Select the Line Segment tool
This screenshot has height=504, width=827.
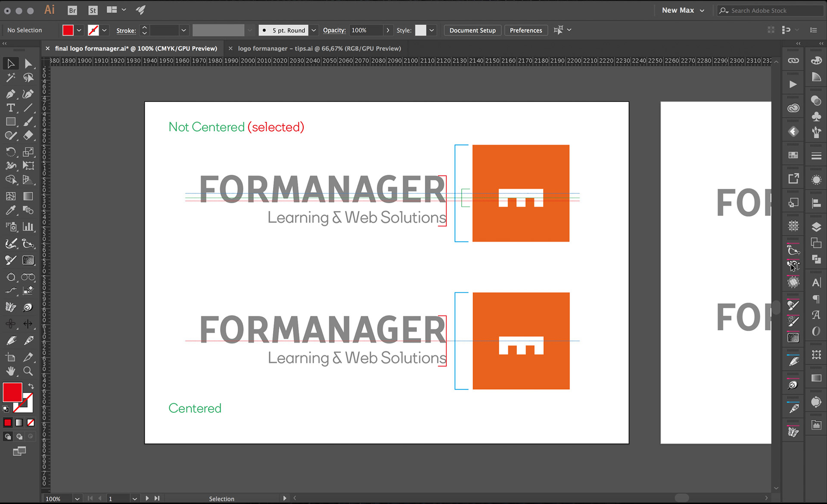tap(28, 108)
